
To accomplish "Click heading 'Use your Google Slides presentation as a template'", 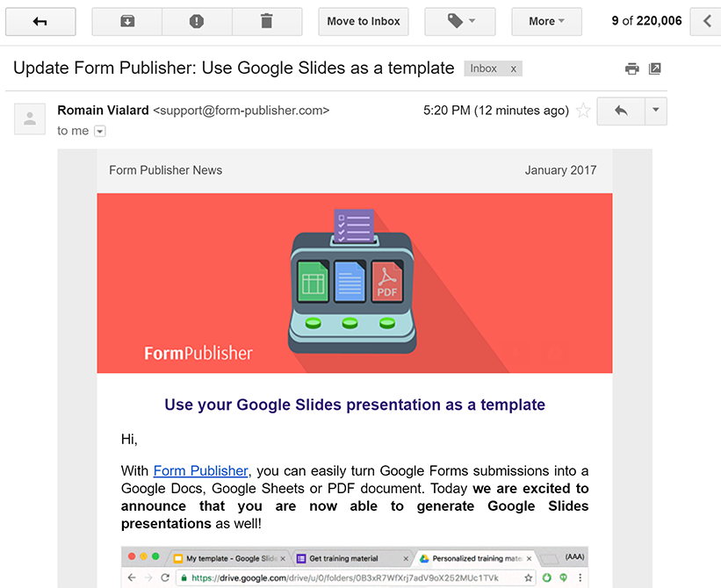I will pyautogui.click(x=355, y=405).
